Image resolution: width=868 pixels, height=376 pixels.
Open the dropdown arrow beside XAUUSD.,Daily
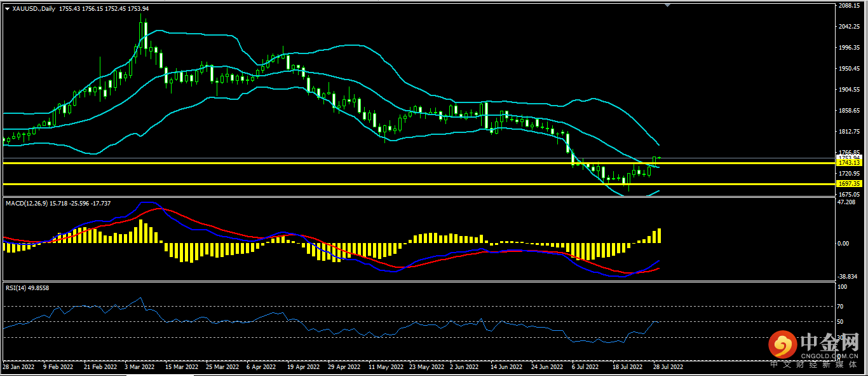[7, 9]
